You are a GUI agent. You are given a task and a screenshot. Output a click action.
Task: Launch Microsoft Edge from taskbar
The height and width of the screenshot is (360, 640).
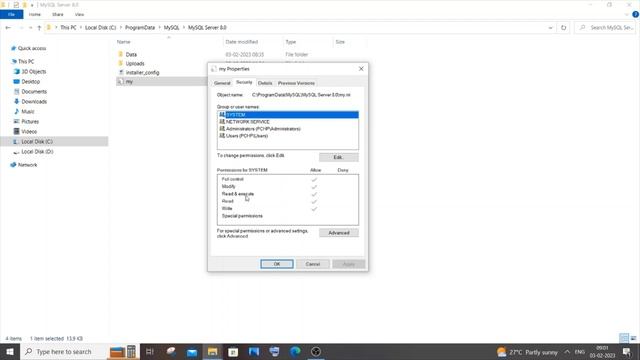tap(295, 351)
